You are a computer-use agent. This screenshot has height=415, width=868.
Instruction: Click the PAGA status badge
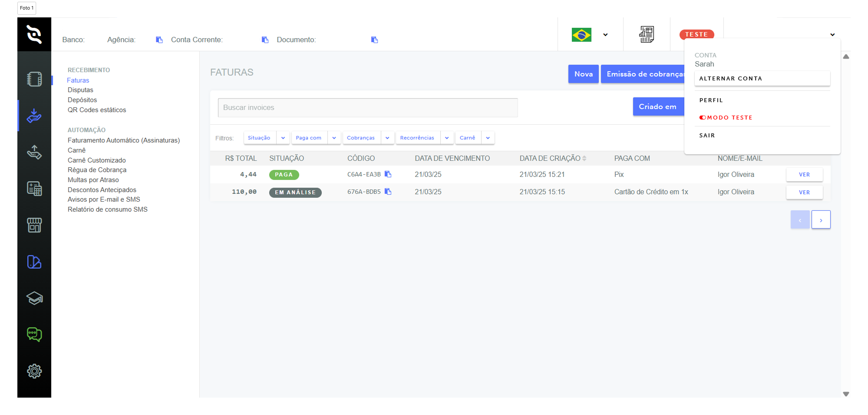tap(284, 175)
